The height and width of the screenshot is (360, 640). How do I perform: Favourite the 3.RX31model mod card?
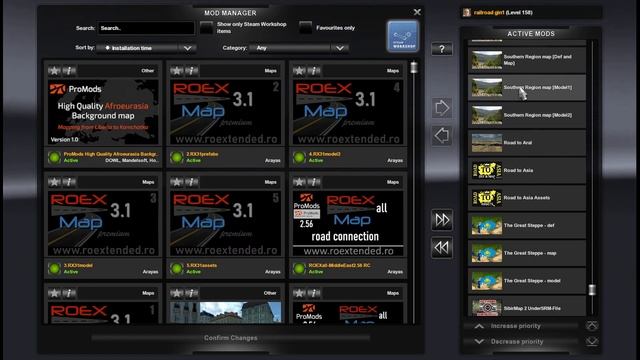point(54,182)
